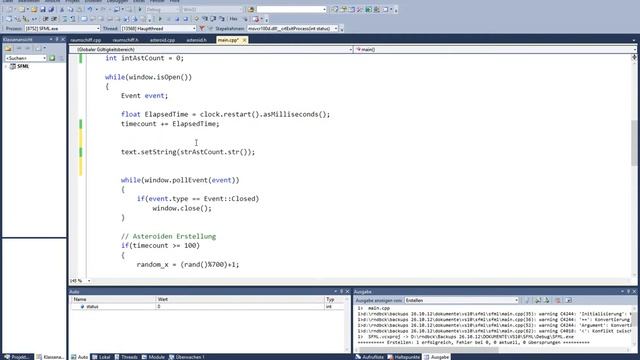Click the Wert column header
The width and height of the screenshot is (640, 360).
click(x=240, y=299)
